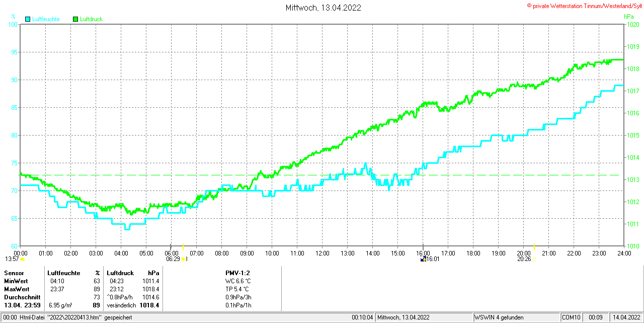
Task: Click the ^0.8hPa/h pressure trend value
Action: point(120,297)
